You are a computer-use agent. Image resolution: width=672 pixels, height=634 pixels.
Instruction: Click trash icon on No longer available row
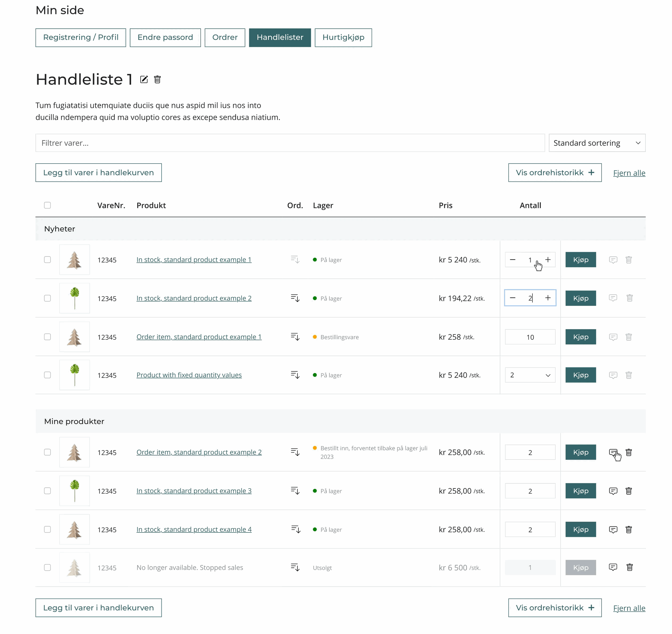(629, 567)
